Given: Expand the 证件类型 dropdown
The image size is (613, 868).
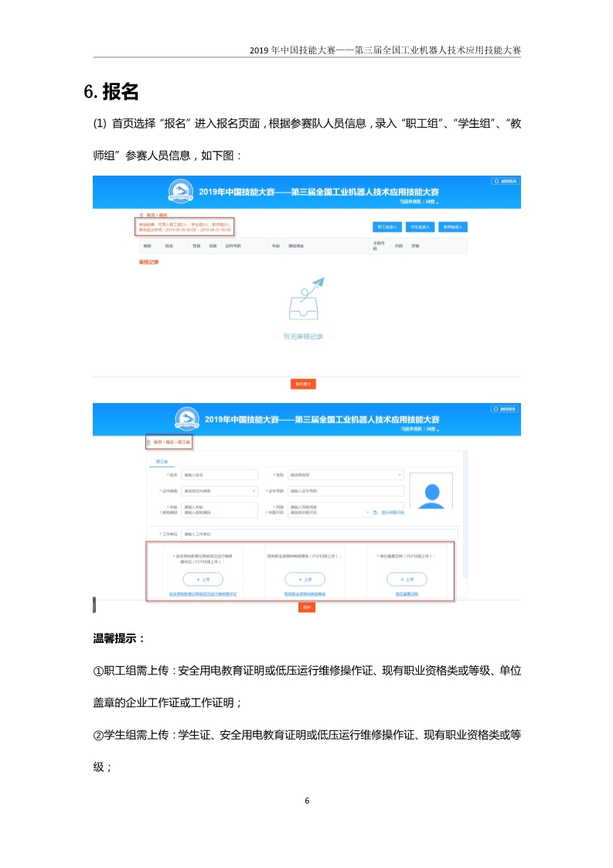Looking at the screenshot, I should [220, 490].
